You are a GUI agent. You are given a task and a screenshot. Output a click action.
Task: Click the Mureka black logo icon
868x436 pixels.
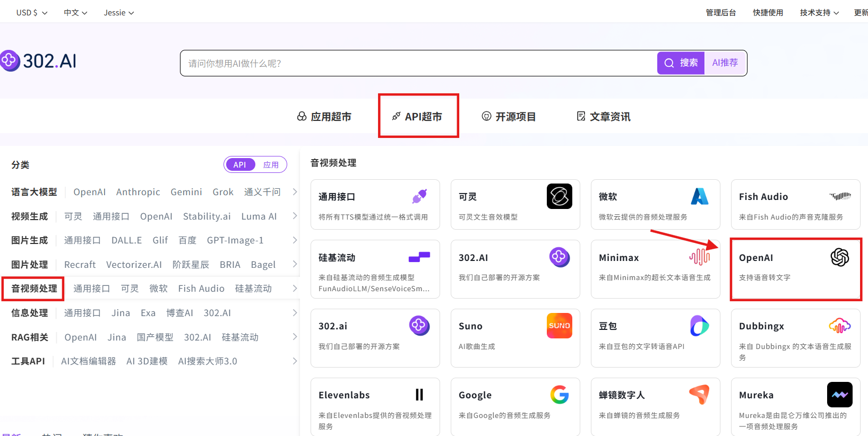tap(840, 395)
